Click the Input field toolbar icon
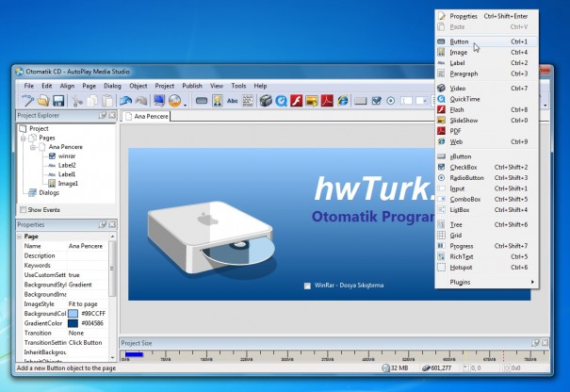Viewport: 570px width, 392px height. click(406, 101)
